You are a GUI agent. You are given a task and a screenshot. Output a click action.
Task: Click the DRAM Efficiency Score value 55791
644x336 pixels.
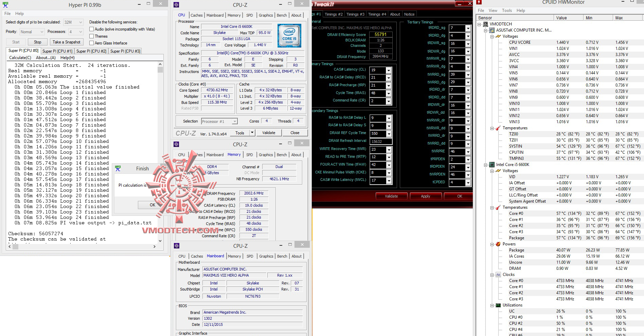(x=380, y=34)
